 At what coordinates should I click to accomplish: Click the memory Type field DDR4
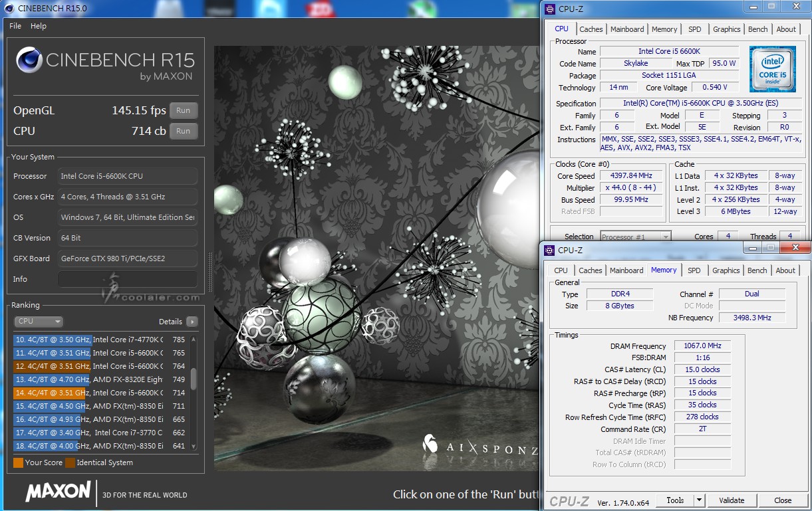click(620, 294)
